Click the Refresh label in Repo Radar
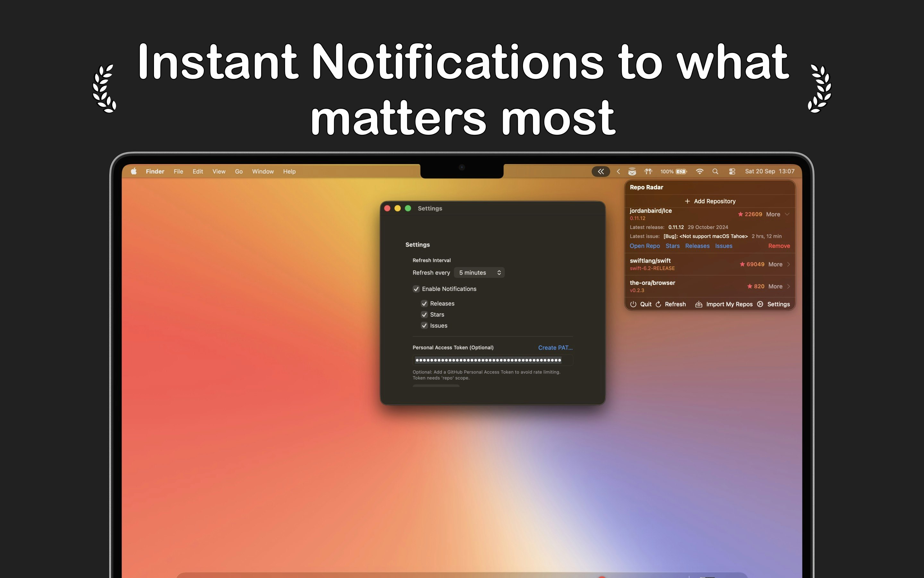The height and width of the screenshot is (578, 924). 675,304
